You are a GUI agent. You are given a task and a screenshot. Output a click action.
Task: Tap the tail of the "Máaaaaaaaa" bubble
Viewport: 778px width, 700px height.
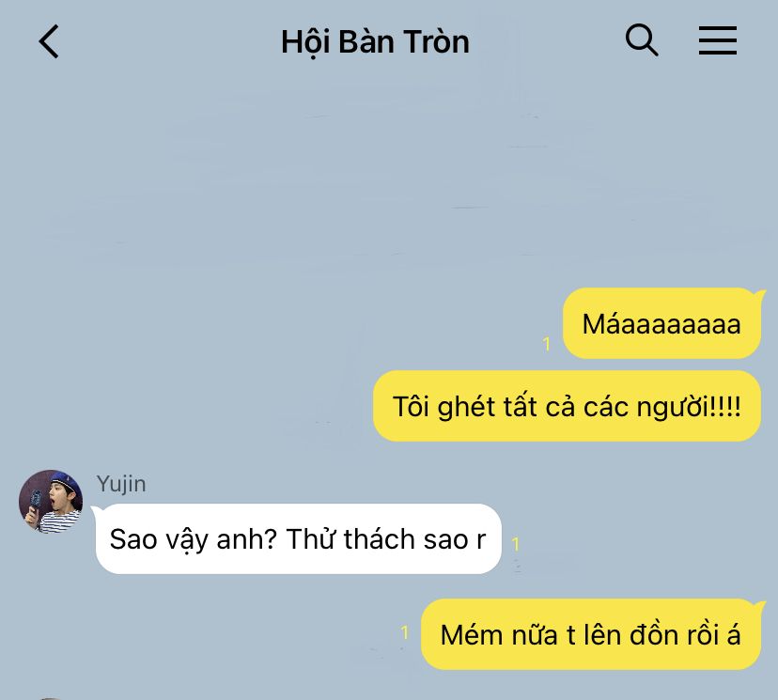(x=759, y=295)
